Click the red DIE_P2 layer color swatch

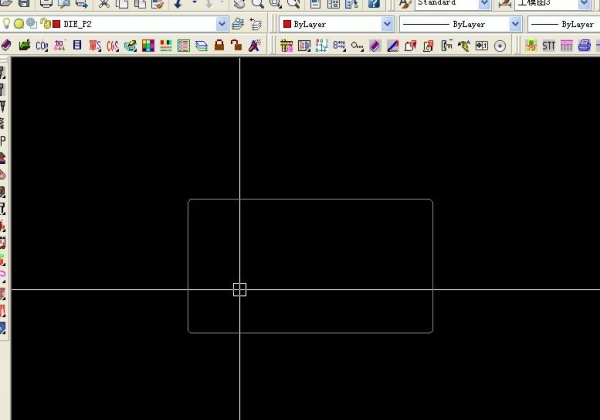point(57,24)
